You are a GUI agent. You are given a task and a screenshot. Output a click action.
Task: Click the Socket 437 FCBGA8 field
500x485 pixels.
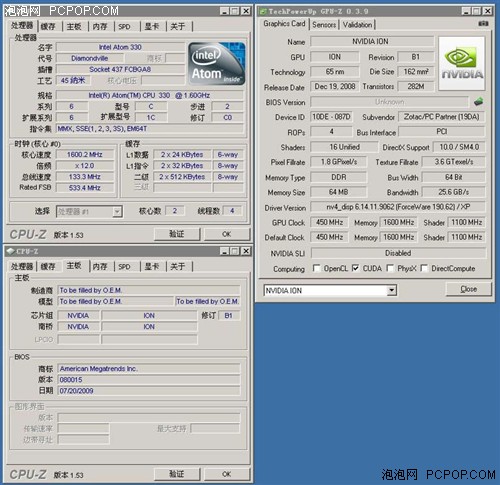coord(120,69)
